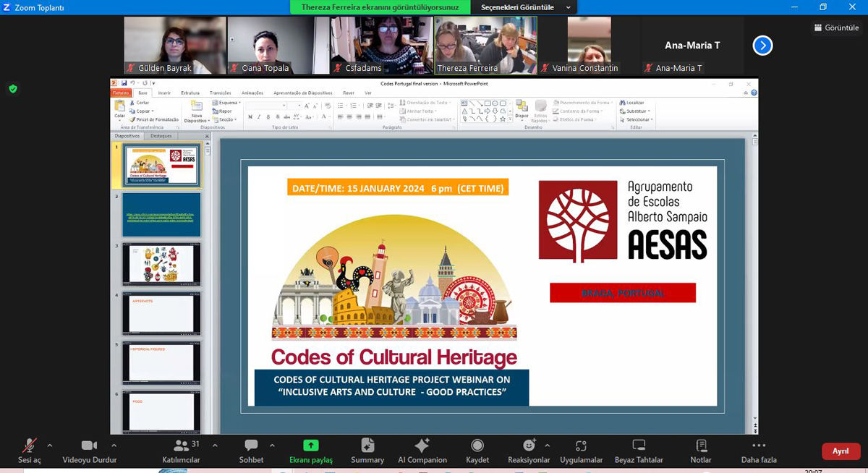Open the Katılımcılar participants panel
The width and height of the screenshot is (868, 473).
tap(182, 451)
